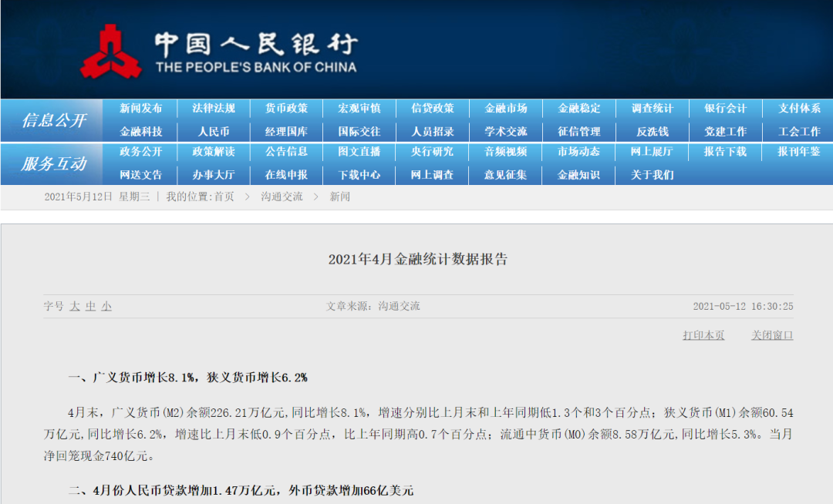Open 信贷政策 menu item
Viewport: 833px width, 504px height.
click(433, 108)
